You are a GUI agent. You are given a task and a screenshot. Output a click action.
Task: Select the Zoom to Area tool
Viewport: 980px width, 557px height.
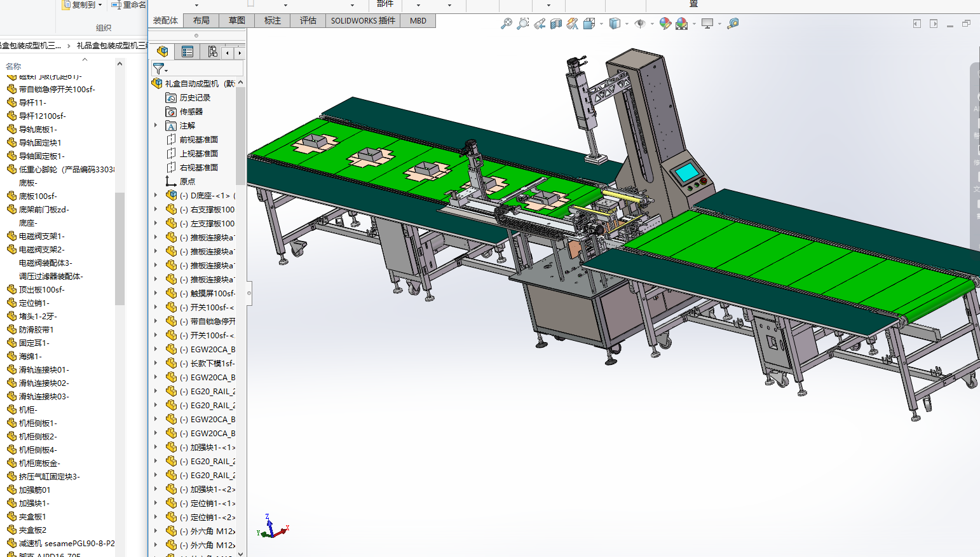[522, 24]
